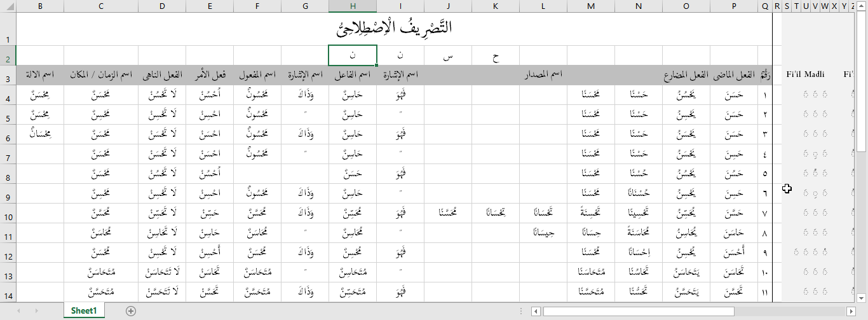This screenshot has width=868, height=320.
Task: Click merged header cell اسم المصدر
Action: 543,75
